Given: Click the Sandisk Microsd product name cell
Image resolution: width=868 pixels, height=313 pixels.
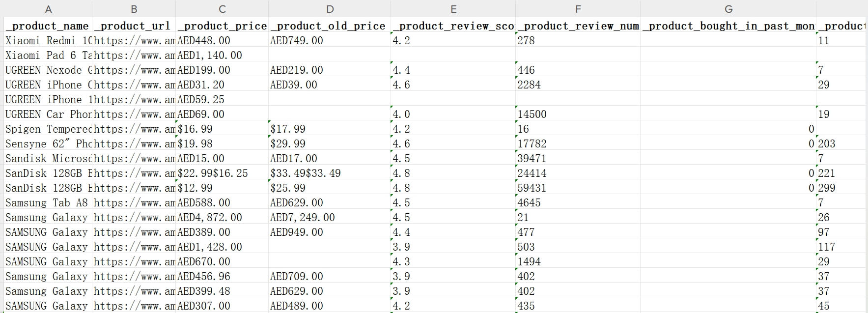Looking at the screenshot, I should [x=48, y=158].
